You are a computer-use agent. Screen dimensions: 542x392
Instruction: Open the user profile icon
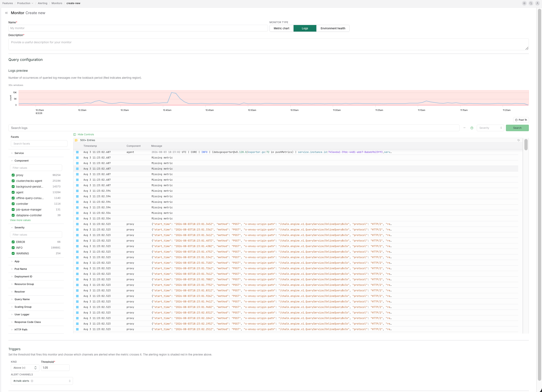[537, 3]
